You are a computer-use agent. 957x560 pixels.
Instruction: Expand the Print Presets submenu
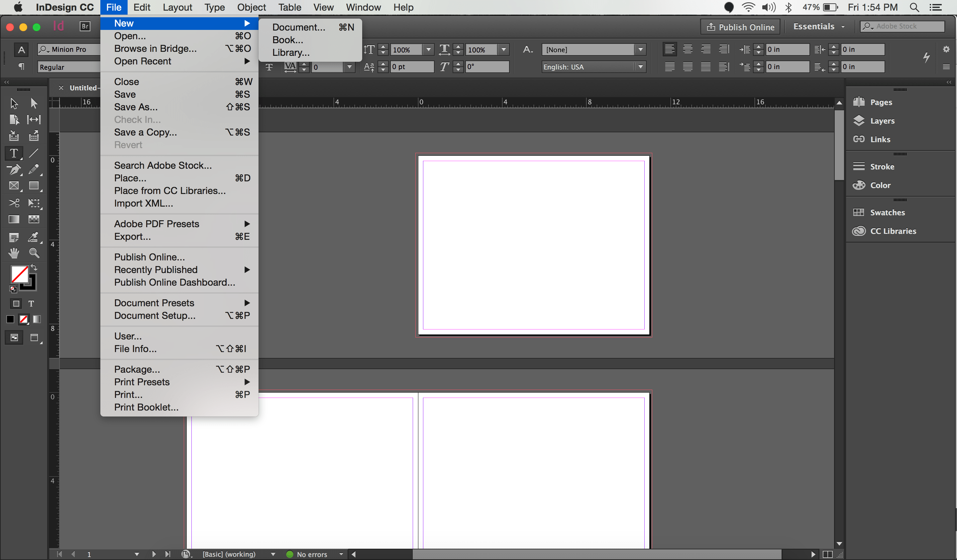(180, 382)
